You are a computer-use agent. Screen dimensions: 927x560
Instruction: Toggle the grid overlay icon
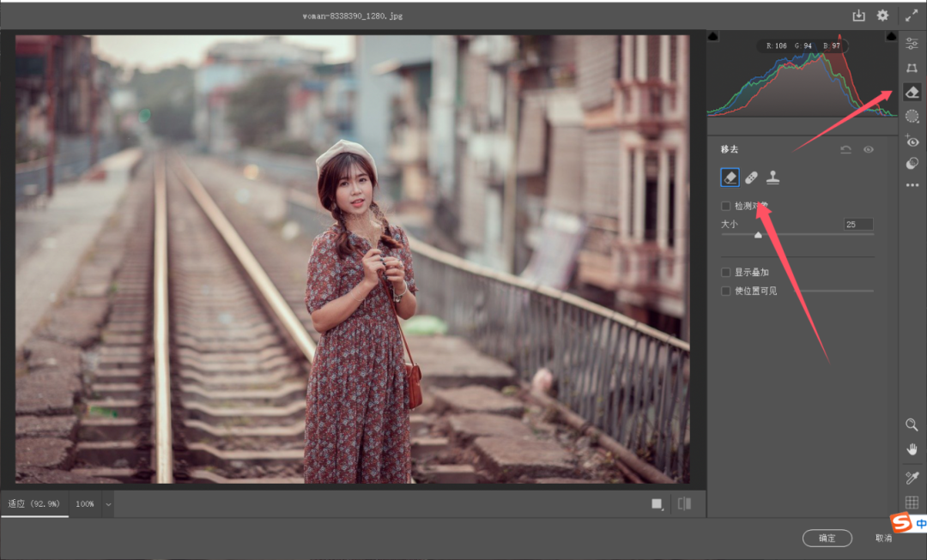pos(912,503)
